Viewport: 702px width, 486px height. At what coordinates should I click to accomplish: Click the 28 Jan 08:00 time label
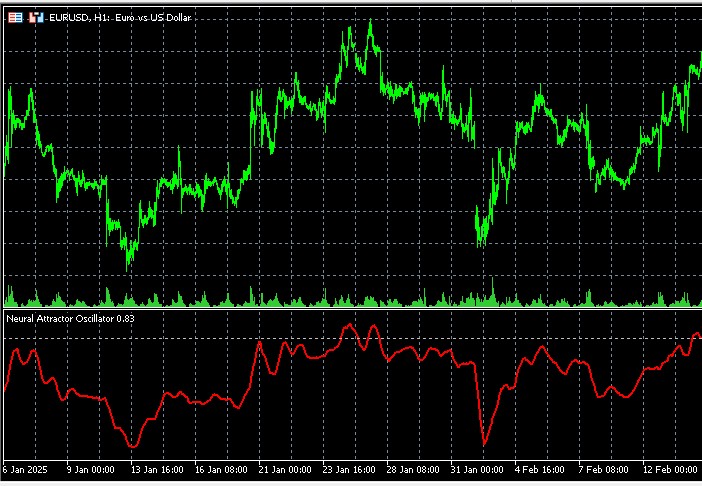pos(413,469)
